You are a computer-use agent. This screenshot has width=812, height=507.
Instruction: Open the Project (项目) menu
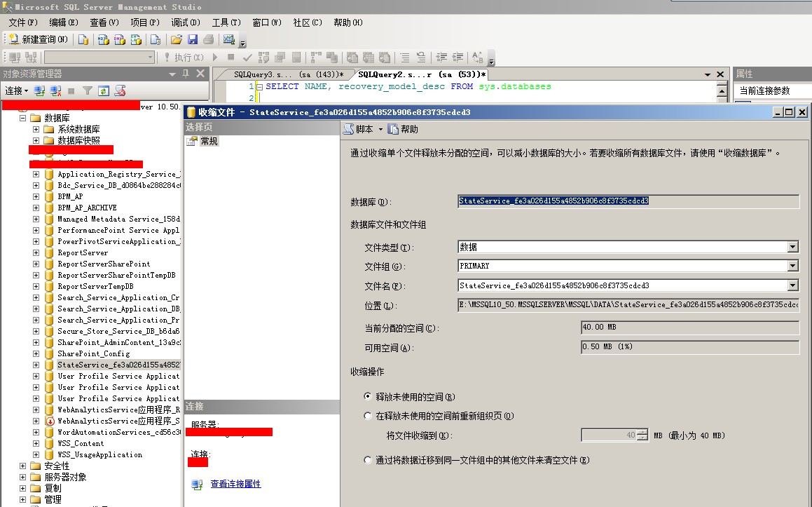point(145,22)
